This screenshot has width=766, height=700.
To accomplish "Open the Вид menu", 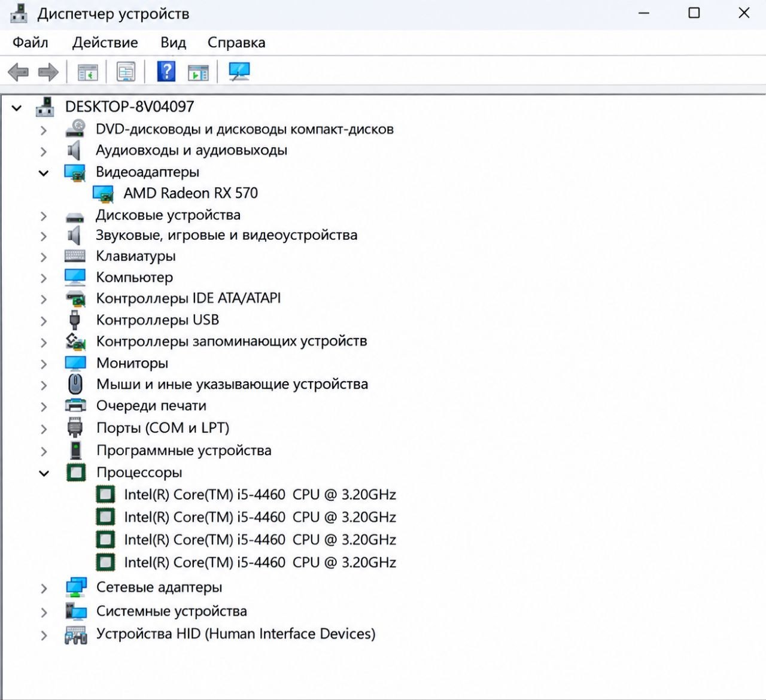I will click(x=173, y=42).
